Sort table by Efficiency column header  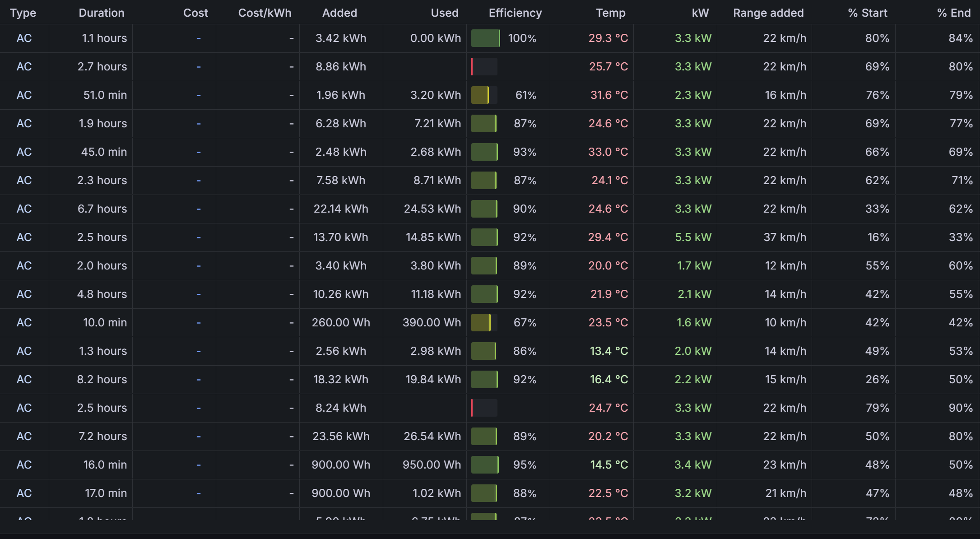[x=515, y=13]
